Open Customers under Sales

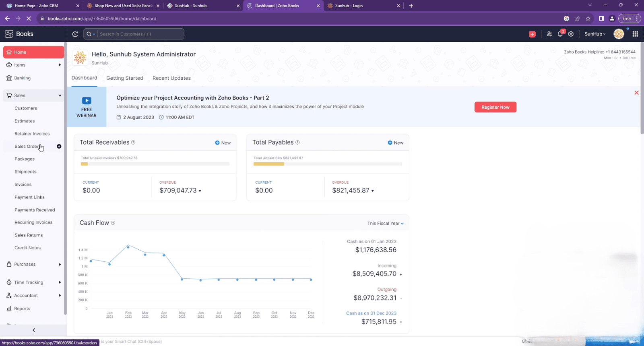click(26, 108)
